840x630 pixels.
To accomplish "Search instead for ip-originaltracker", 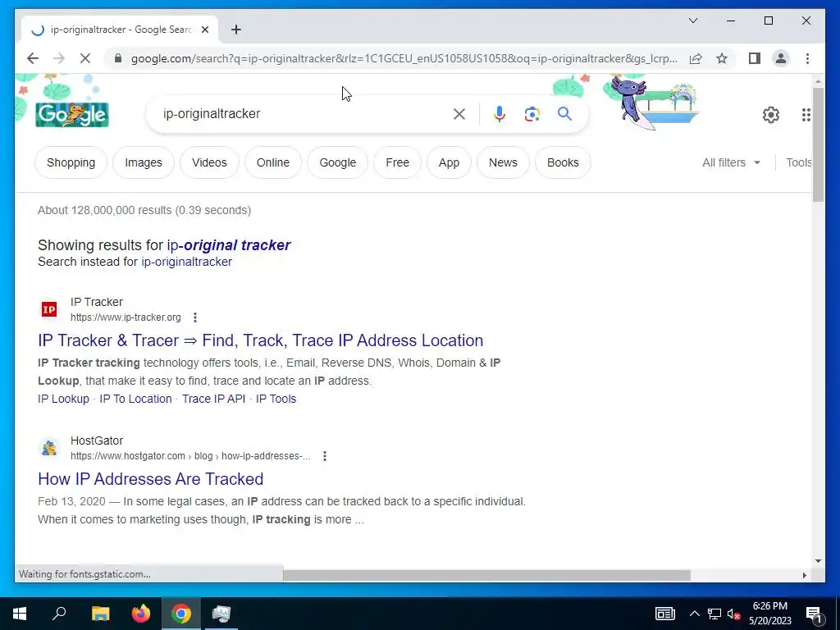I will click(186, 262).
